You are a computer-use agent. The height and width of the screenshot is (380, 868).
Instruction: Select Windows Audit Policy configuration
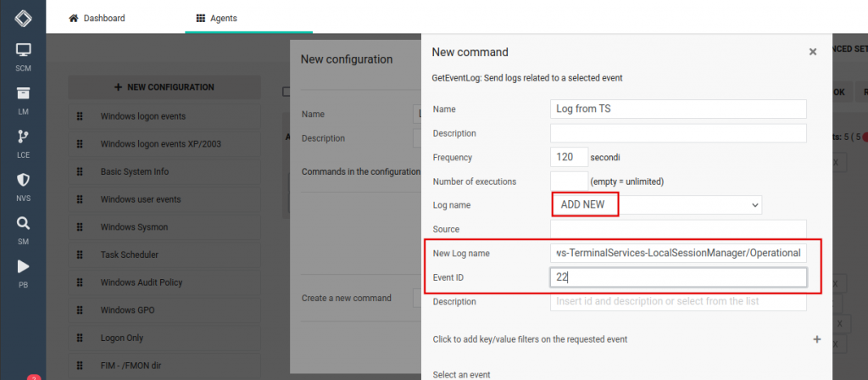click(164, 282)
